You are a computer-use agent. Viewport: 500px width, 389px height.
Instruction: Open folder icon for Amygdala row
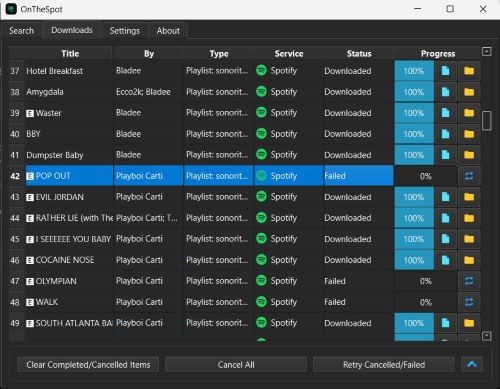coord(469,92)
